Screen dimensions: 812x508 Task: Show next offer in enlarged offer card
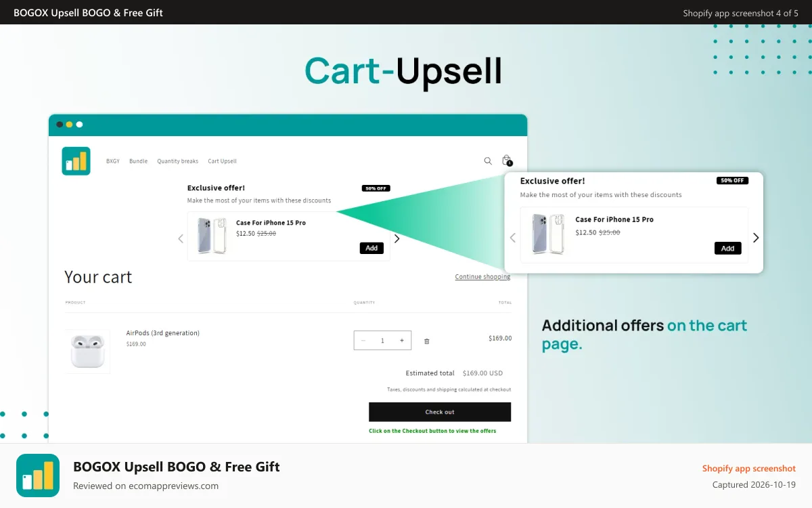tap(756, 238)
